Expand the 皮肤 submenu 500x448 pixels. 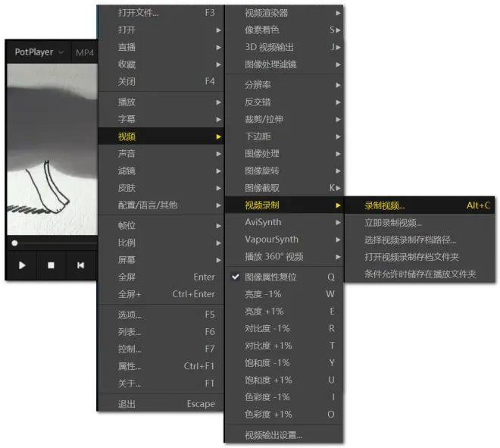161,188
